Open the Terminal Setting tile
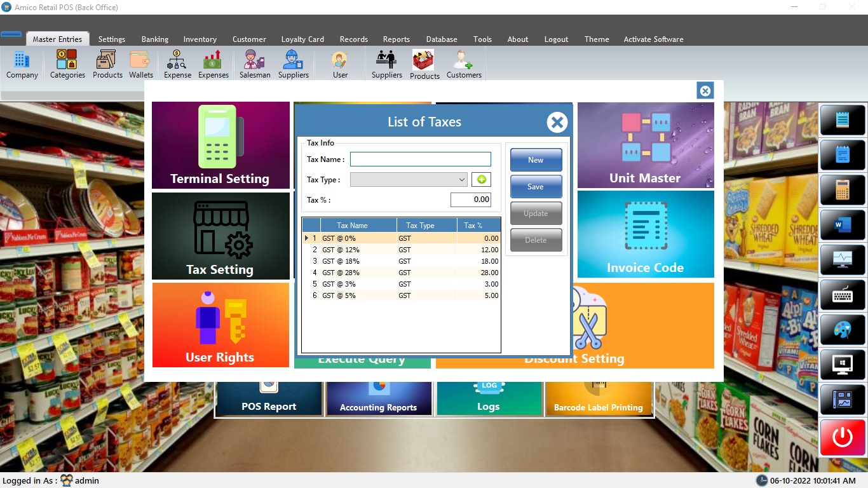The width and height of the screenshot is (868, 488). [220, 146]
